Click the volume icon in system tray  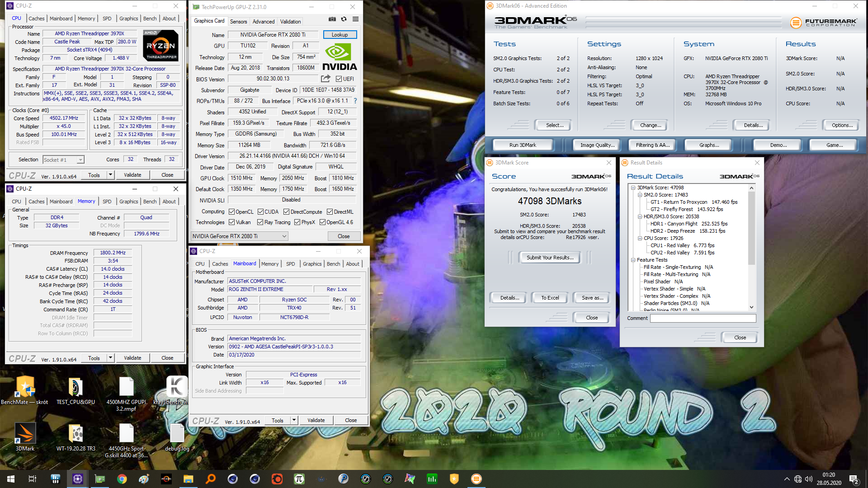tap(809, 479)
